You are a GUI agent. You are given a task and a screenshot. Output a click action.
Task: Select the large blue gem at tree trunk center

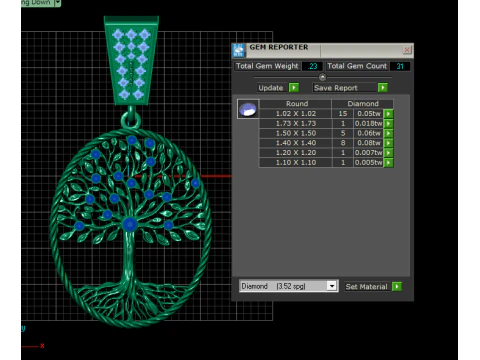click(130, 224)
